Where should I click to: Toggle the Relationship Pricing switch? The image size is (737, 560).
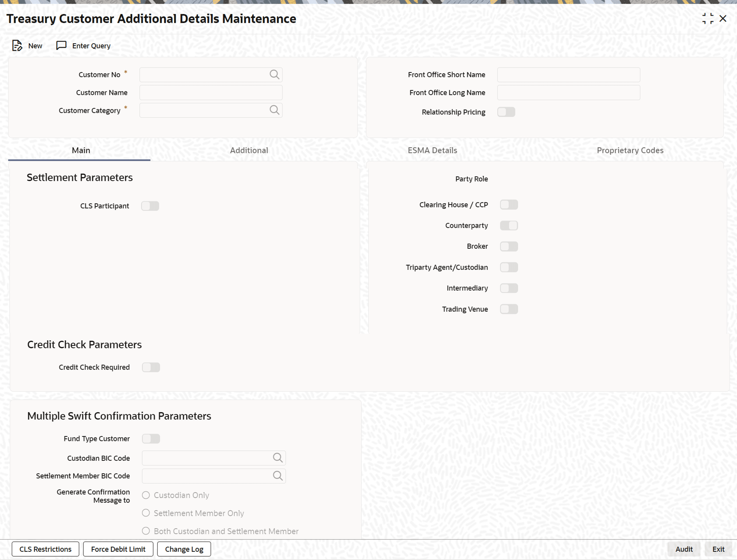pos(506,112)
